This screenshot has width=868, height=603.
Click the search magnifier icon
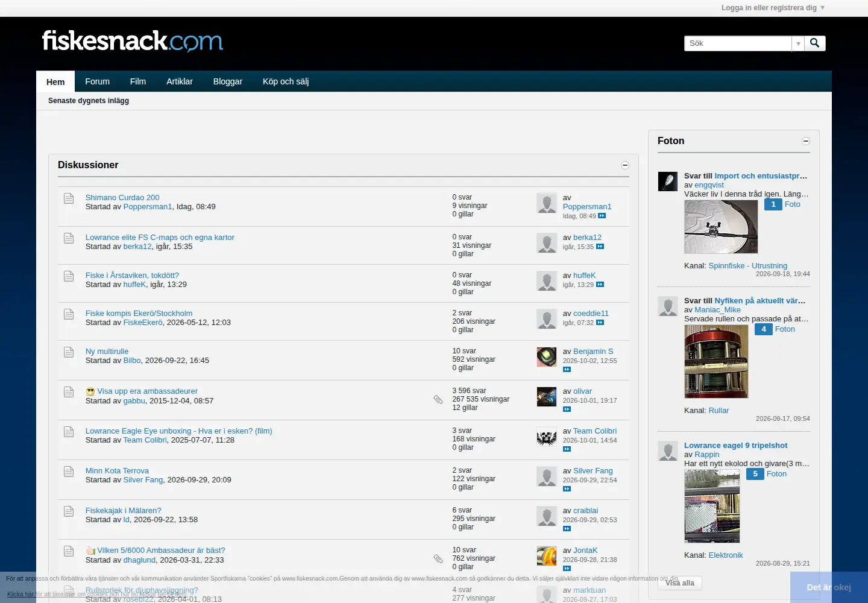(815, 43)
